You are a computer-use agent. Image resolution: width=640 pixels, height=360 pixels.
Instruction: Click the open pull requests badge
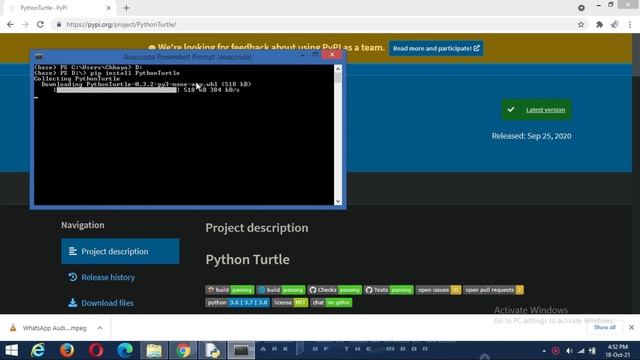493,290
